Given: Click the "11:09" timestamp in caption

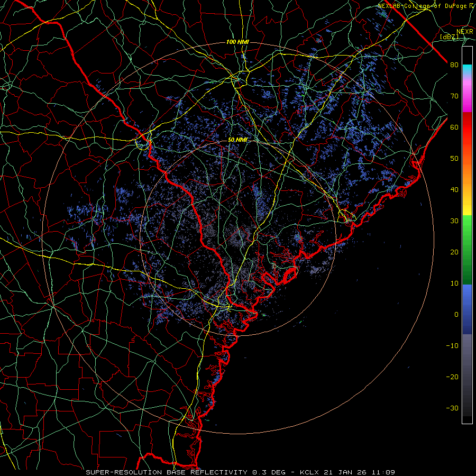Looking at the screenshot, I should pyautogui.click(x=383, y=472).
